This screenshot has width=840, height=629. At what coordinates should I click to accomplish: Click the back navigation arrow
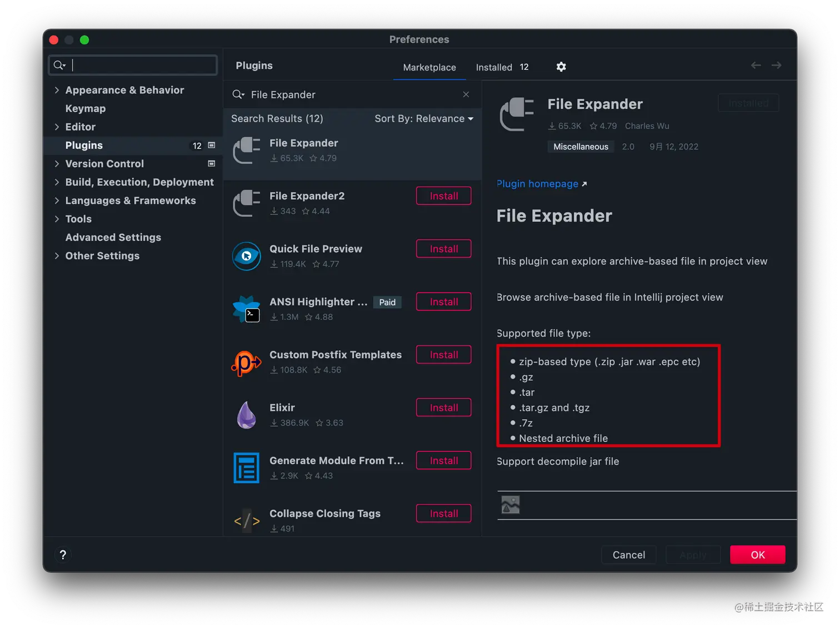tap(756, 66)
